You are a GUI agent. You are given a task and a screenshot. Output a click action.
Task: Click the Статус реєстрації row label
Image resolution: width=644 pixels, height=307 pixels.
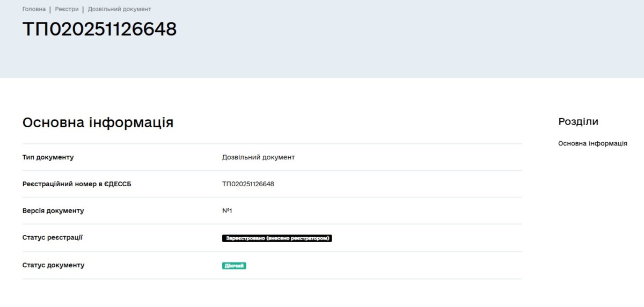point(53,237)
